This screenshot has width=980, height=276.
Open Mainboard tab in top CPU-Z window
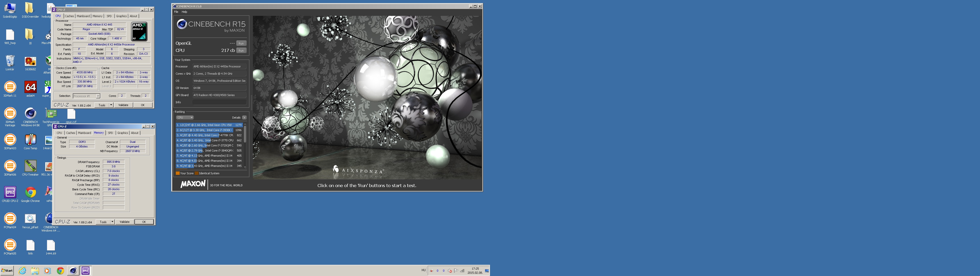[83, 16]
